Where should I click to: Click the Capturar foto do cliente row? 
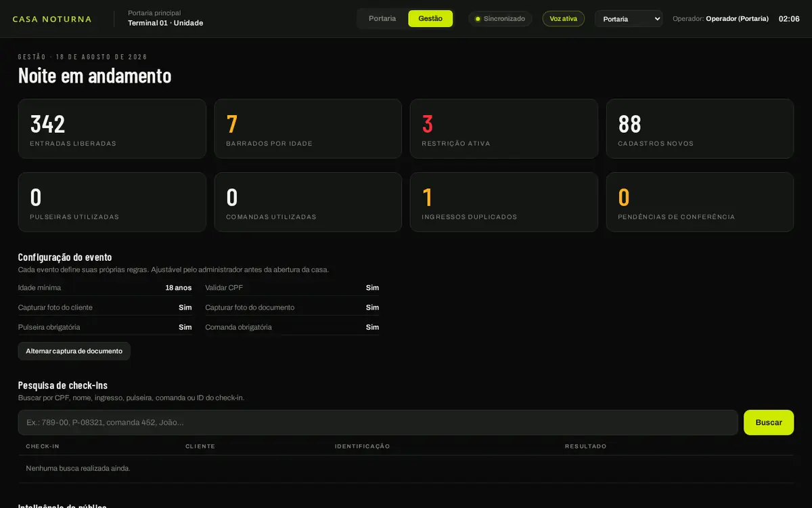click(x=105, y=308)
